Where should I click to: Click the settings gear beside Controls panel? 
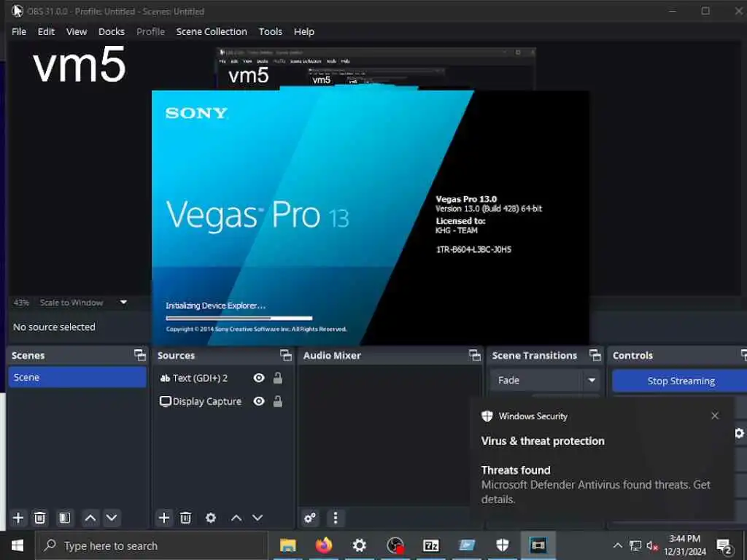point(740,433)
